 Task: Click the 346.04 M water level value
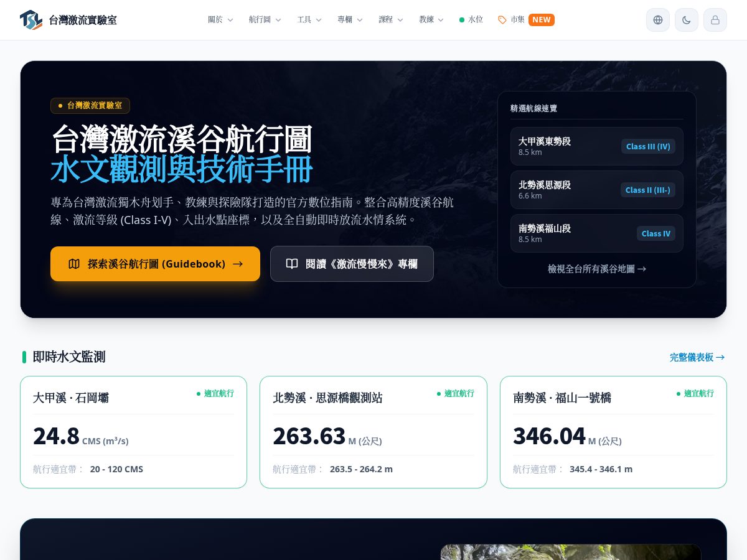(567, 436)
